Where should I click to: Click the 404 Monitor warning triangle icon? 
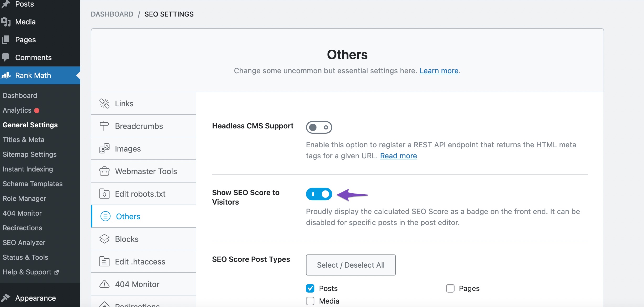point(104,284)
